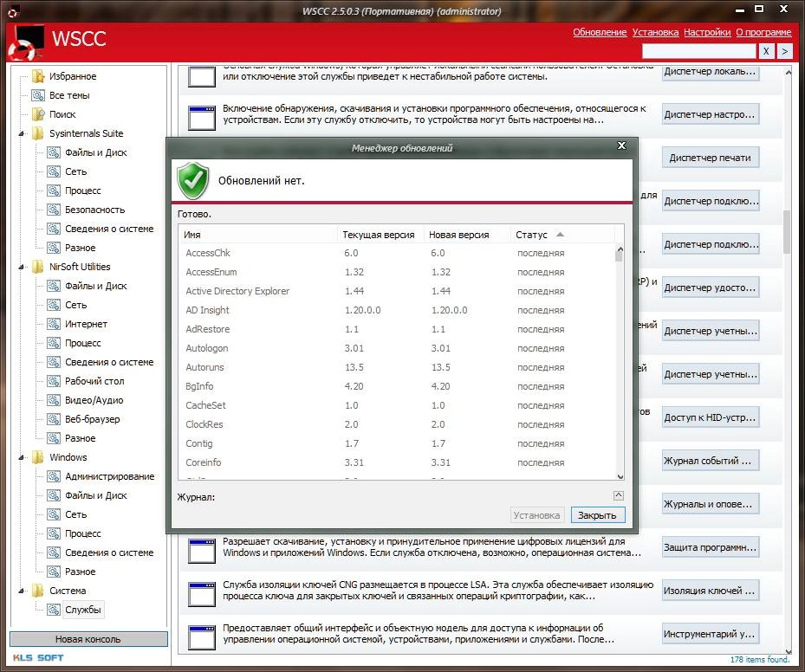Click the Рабочий стол category icon
Screen dimensions: 805x672
coord(54,381)
